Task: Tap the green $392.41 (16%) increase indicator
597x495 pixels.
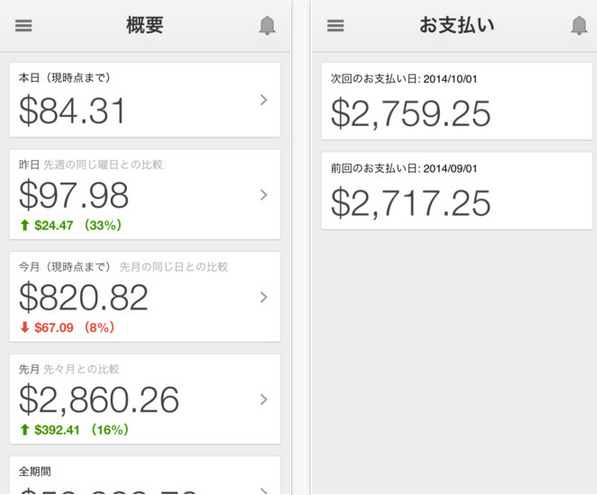Action: coord(74,430)
